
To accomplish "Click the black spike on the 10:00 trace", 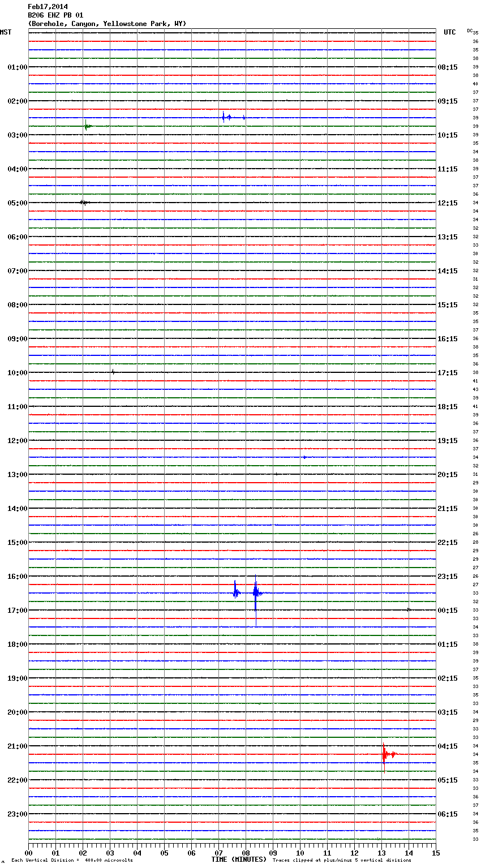I will coord(113,372).
